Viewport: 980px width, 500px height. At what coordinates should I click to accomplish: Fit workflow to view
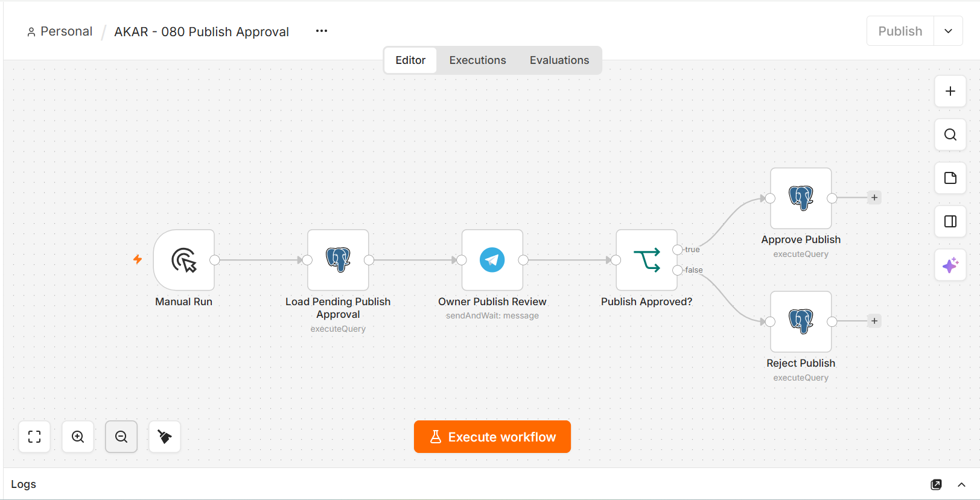click(34, 437)
